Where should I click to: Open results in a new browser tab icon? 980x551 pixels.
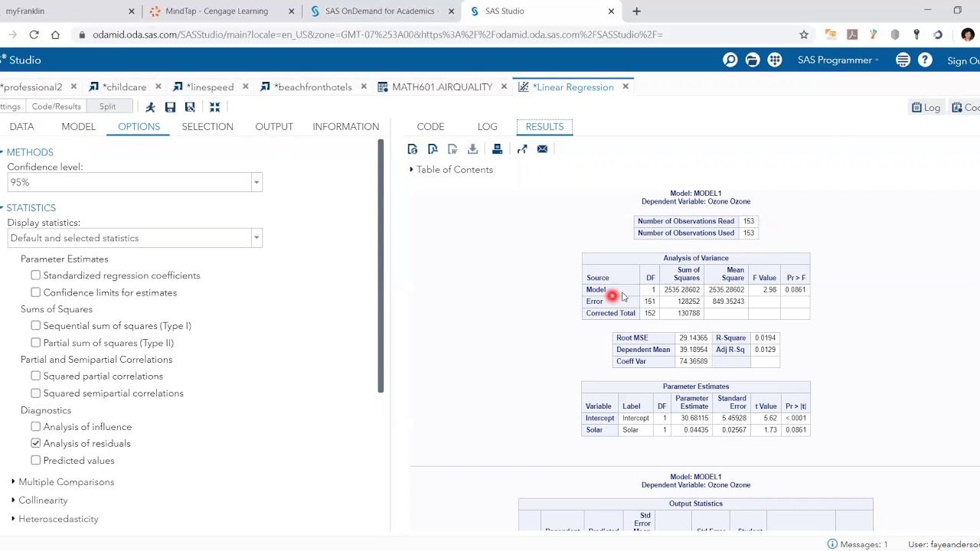[x=522, y=149]
